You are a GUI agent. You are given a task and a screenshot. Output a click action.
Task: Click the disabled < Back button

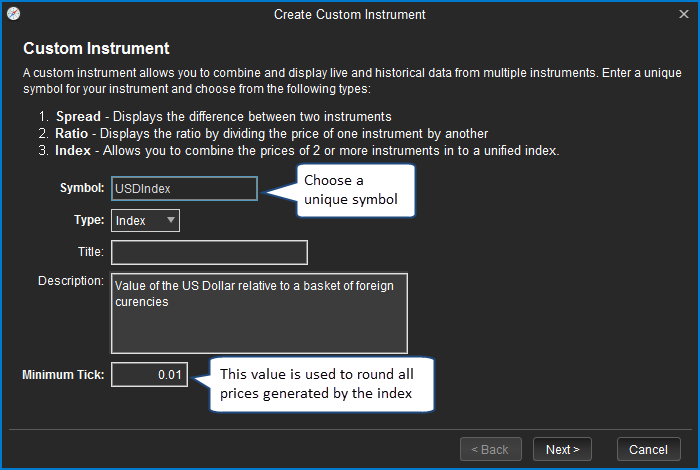coord(492,449)
